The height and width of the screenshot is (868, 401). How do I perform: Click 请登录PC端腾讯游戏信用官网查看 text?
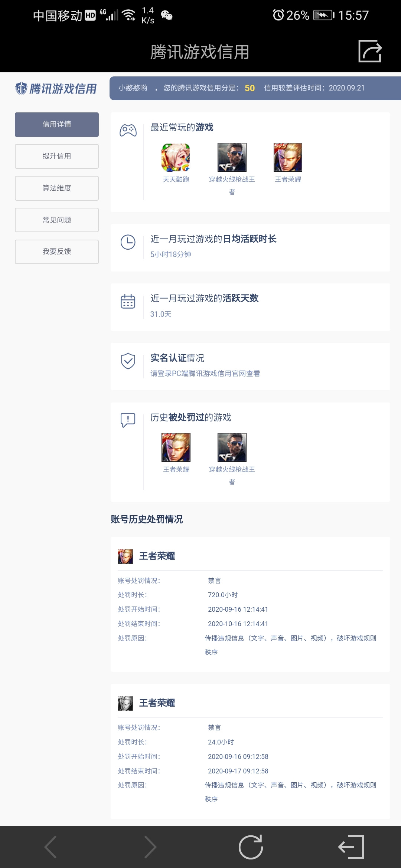point(205,374)
